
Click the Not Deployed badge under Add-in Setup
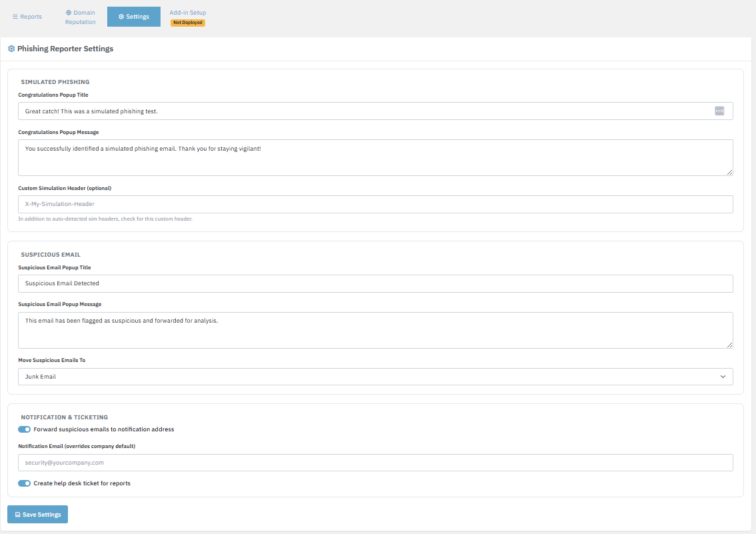point(187,22)
